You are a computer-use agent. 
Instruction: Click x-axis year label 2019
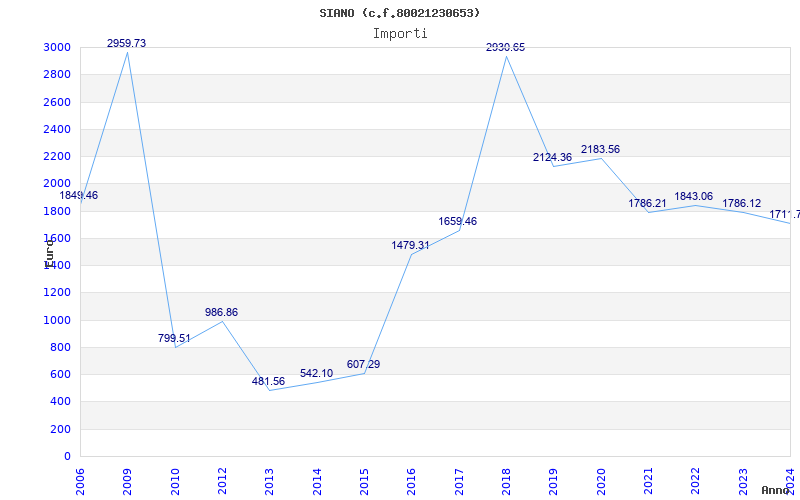(x=554, y=482)
